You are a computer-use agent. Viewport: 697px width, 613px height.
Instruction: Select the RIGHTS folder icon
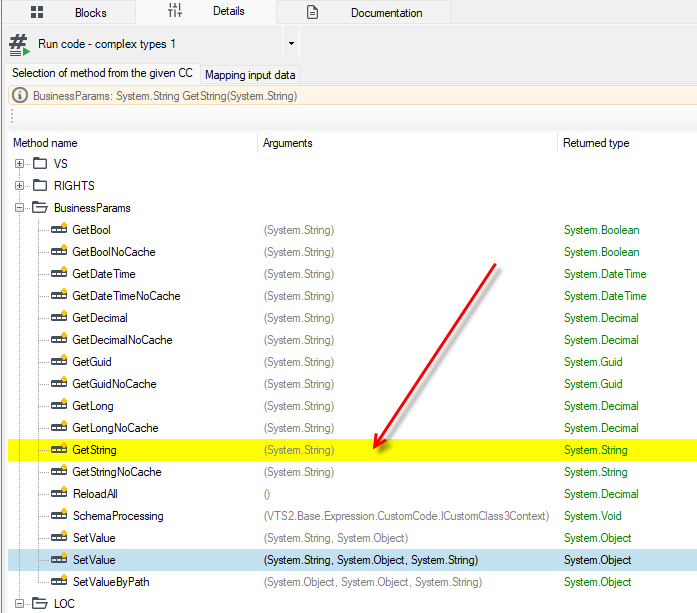tap(40, 185)
